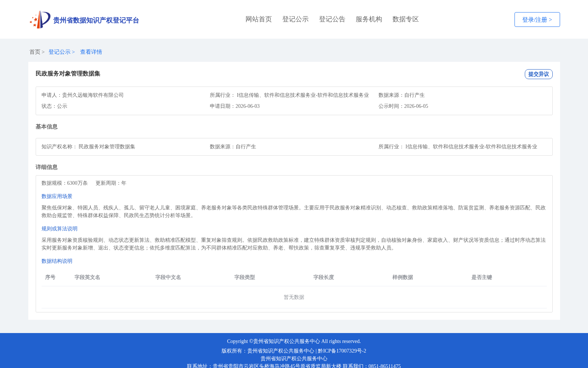The image size is (588, 368).
Task: Click 数据来源：自行产生 in the summary box
Action: (x=402, y=95)
